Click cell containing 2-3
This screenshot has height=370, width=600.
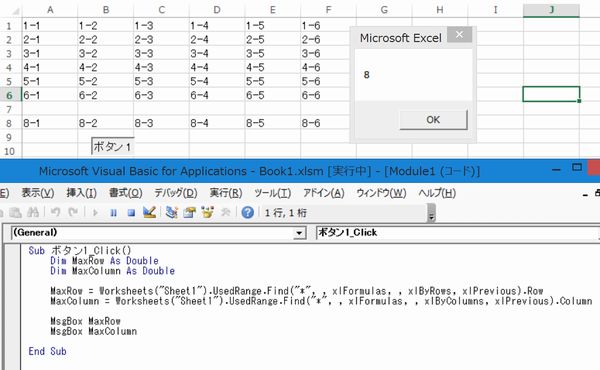pos(161,40)
